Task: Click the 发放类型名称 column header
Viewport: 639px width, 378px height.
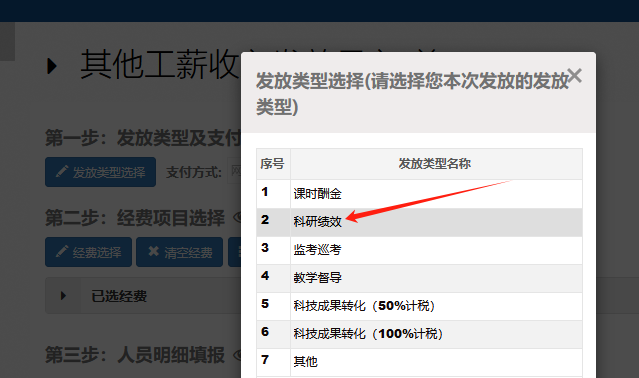Action: coord(435,164)
